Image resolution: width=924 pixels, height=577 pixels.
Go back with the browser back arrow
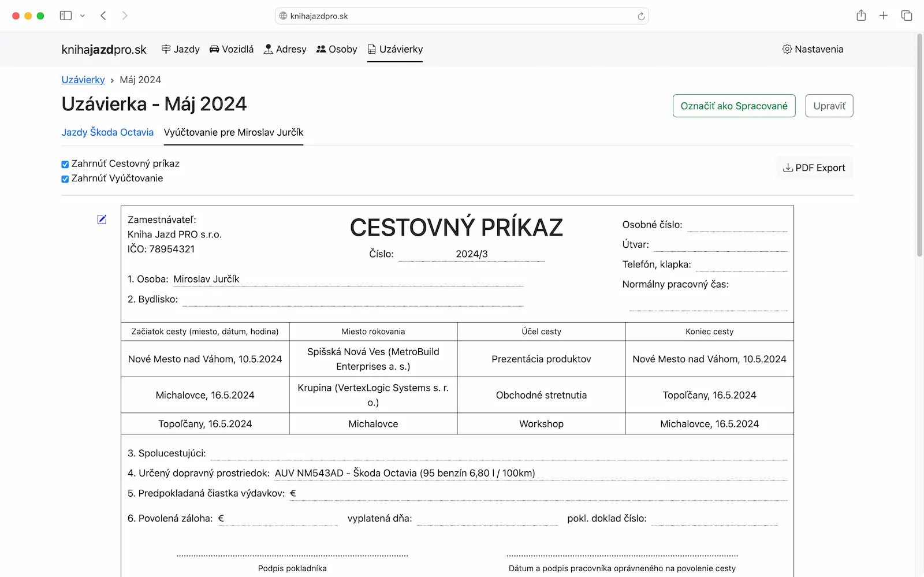[x=103, y=16]
